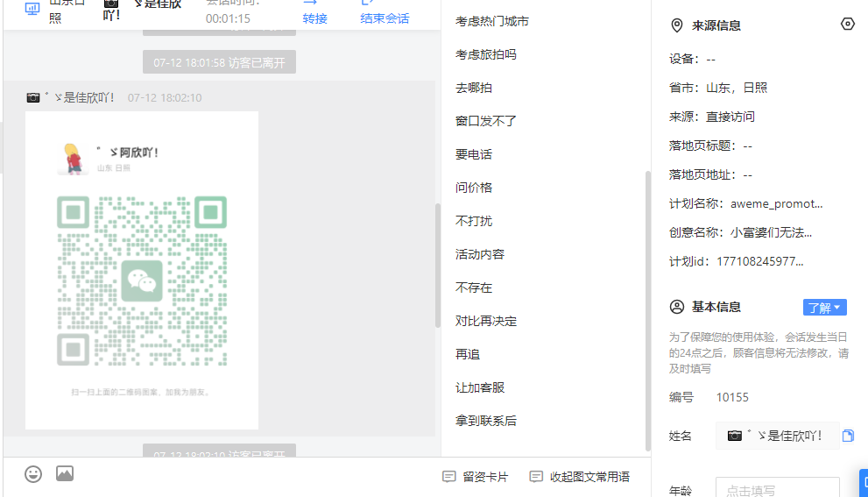
Task: Copy the customer name with copy icon
Action: pos(848,436)
